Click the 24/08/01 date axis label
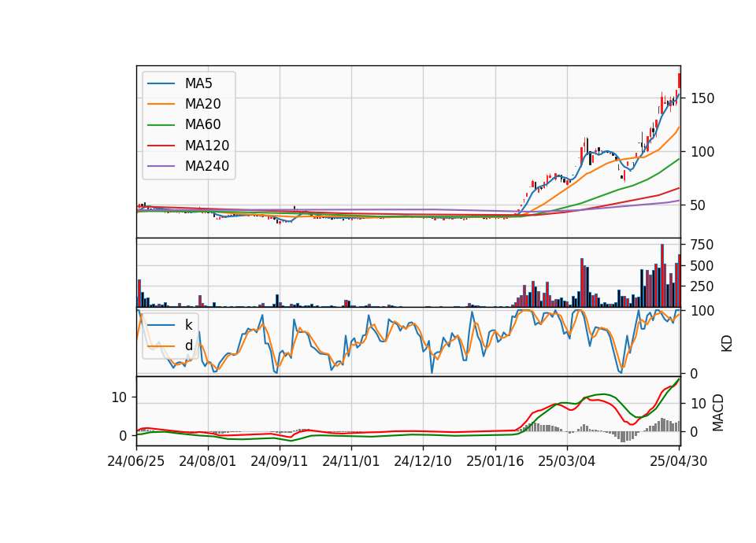 [x=208, y=461]
